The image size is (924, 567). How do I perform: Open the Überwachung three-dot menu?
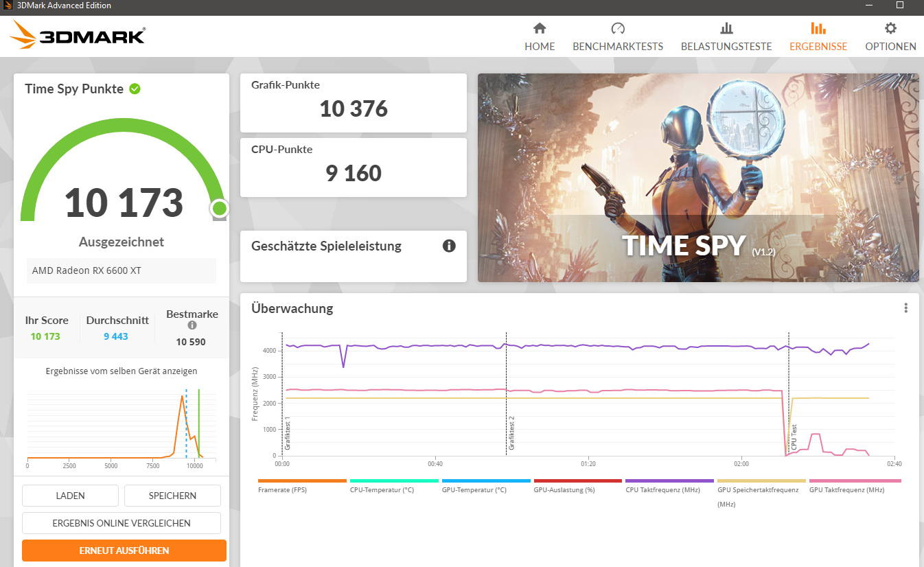[906, 308]
